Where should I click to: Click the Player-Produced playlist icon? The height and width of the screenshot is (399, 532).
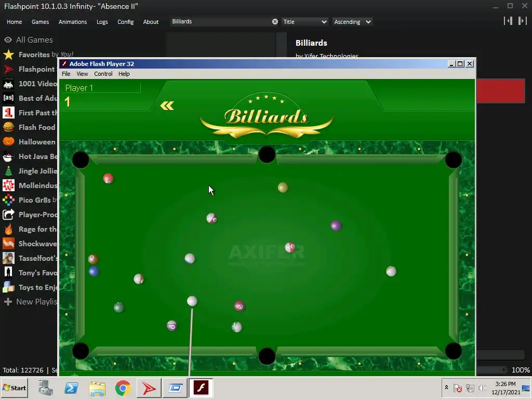[8, 215]
